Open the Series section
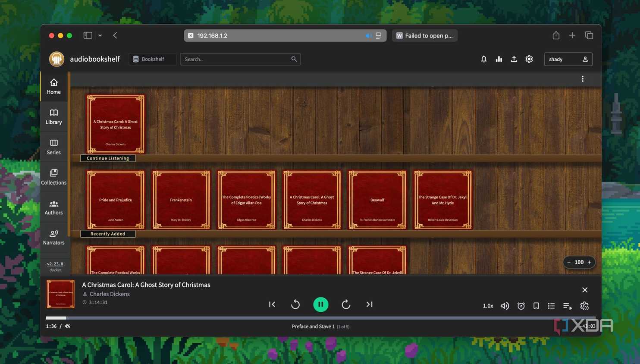This screenshot has width=640, height=364. (x=53, y=147)
